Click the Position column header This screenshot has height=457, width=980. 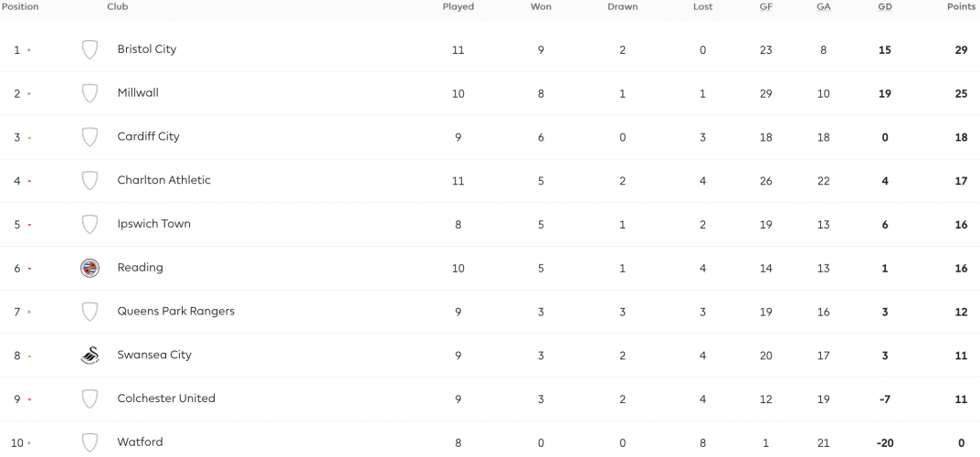pos(20,7)
